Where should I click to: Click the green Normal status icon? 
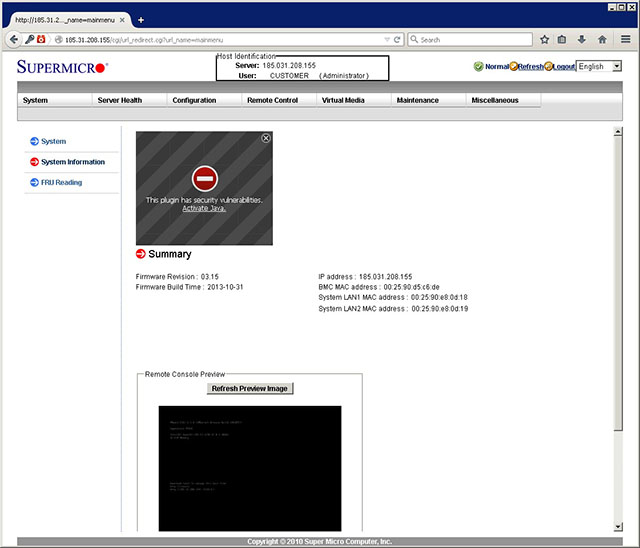tap(478, 67)
